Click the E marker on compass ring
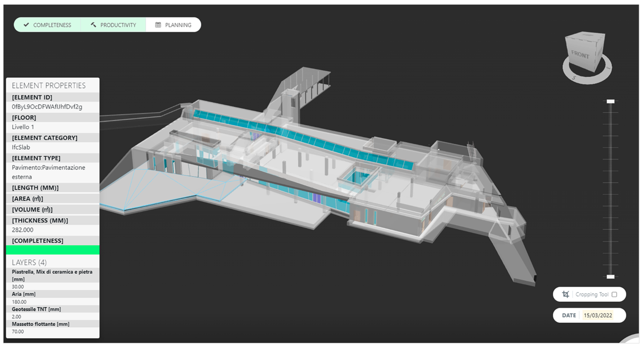This screenshot has height=350, width=644. pos(608,68)
